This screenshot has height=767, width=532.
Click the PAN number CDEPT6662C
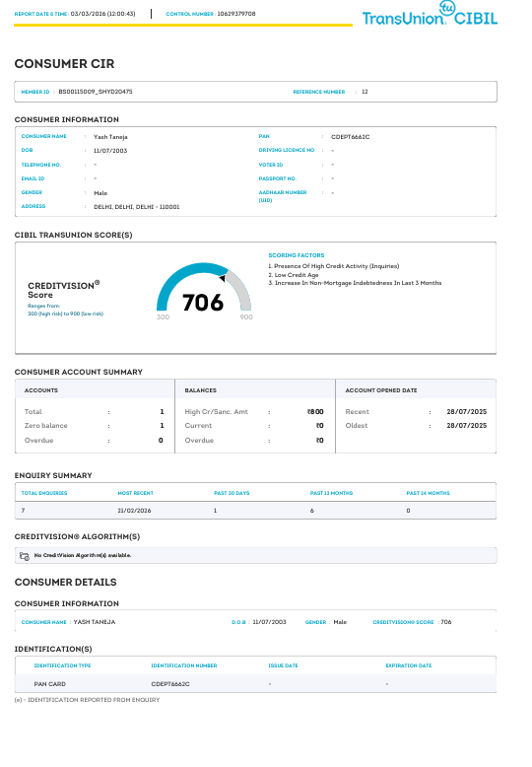[x=350, y=137]
